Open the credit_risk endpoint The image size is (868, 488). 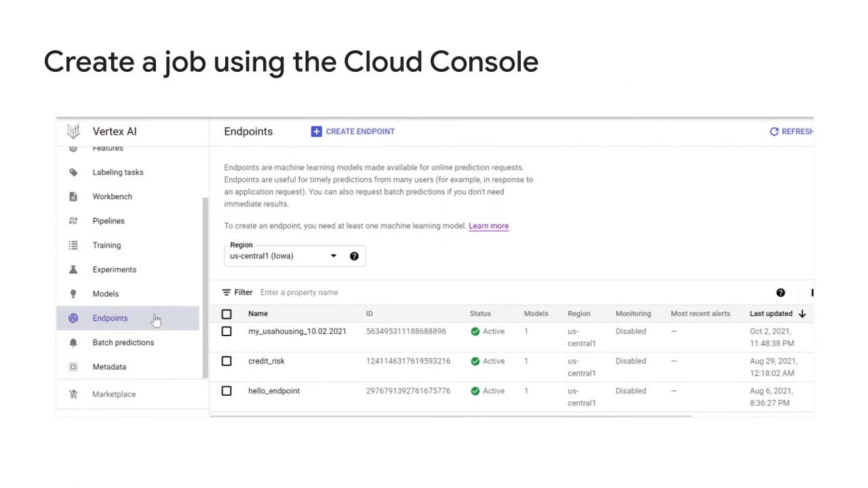[267, 361]
